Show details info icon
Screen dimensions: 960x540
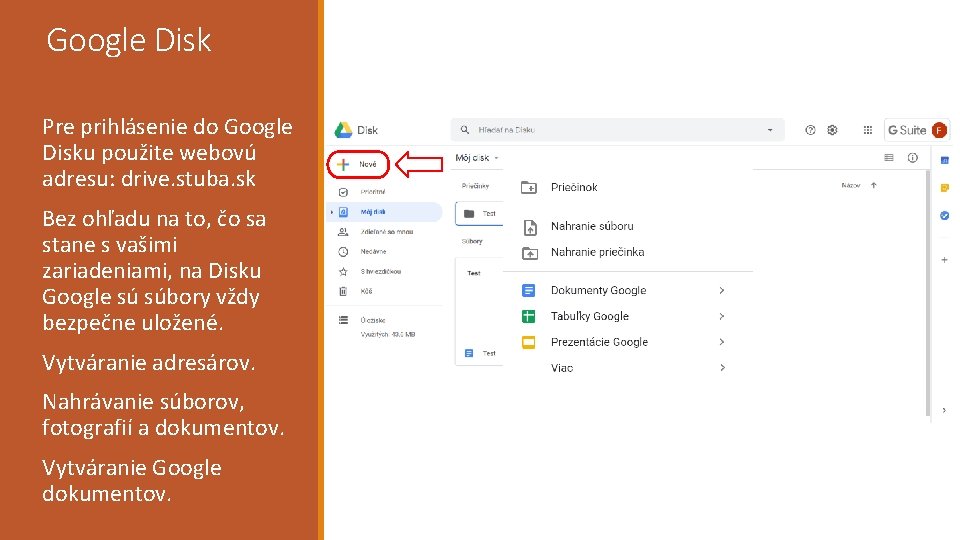point(912,158)
